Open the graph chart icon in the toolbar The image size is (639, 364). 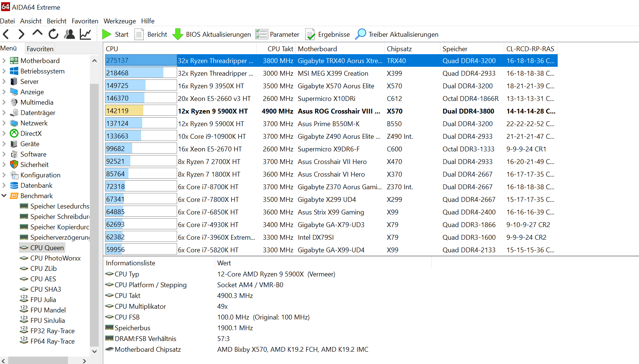85,34
